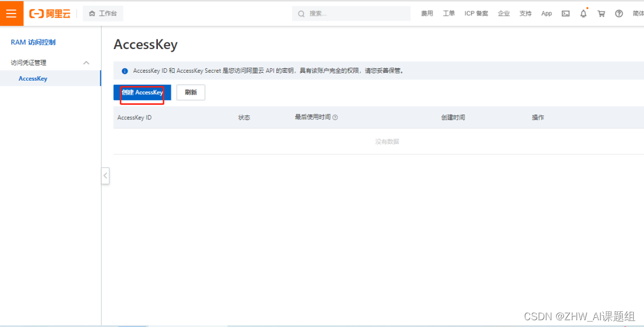Click the info icon in the notice banner

click(125, 71)
